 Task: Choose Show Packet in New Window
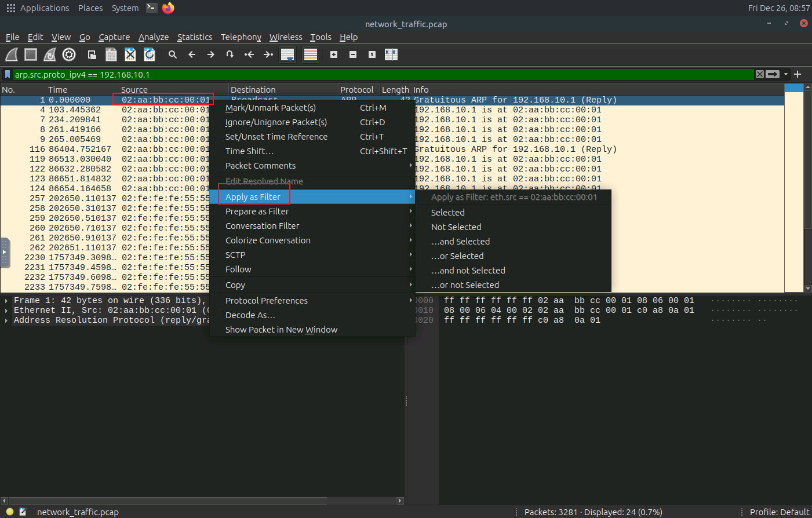312,330
